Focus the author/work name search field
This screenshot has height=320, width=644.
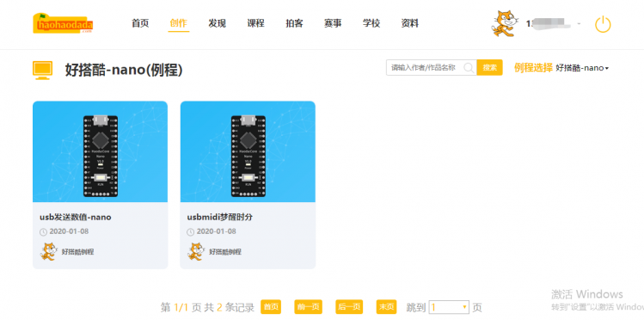pyautogui.click(x=432, y=68)
